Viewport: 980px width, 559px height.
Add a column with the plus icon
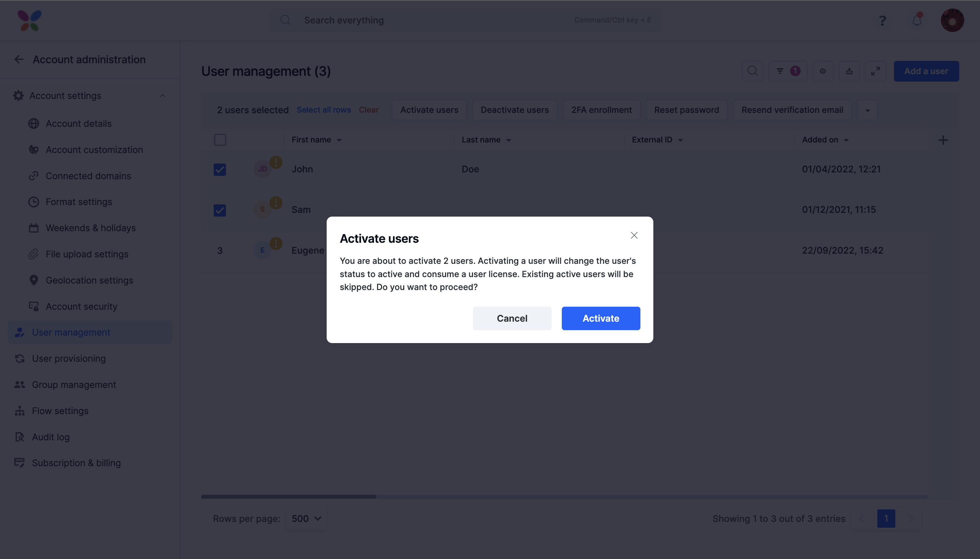943,140
